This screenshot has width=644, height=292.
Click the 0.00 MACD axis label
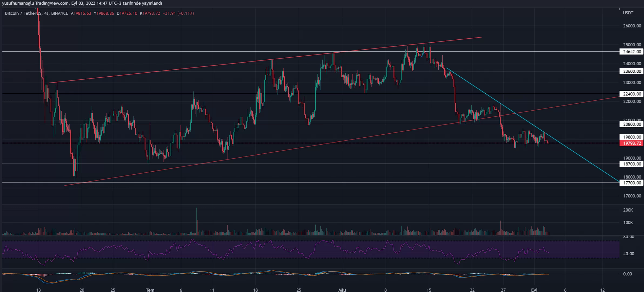click(627, 274)
